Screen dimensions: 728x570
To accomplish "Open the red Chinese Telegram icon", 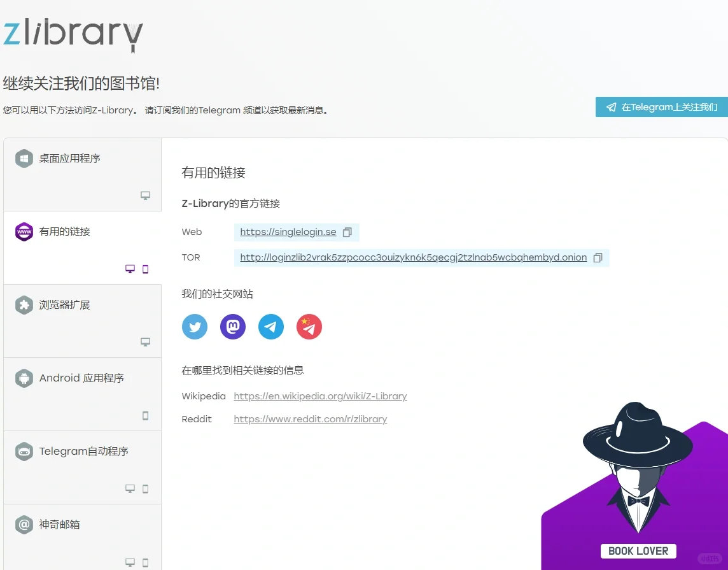I will point(309,327).
